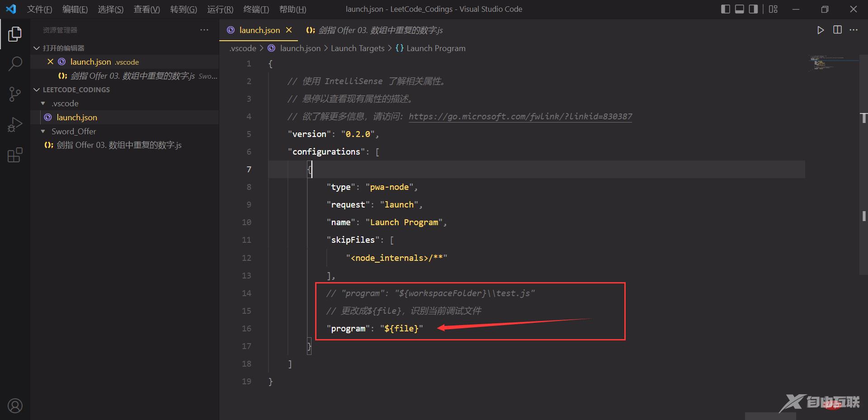Click the editor vertical scrollbar

click(x=863, y=165)
